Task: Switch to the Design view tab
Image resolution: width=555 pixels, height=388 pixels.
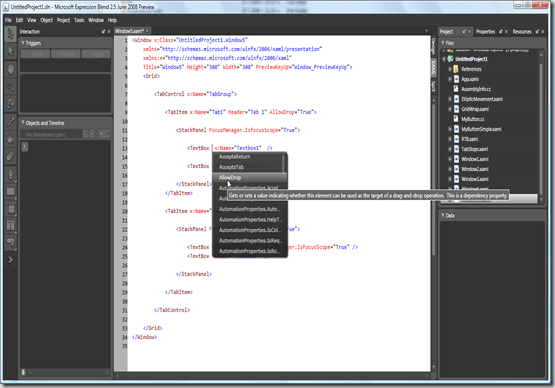Action: [433, 47]
